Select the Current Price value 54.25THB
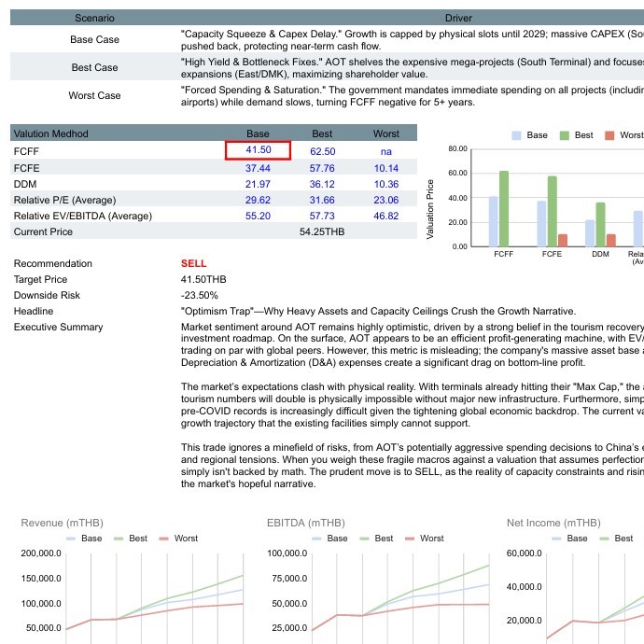Image resolution: width=644 pixels, height=644 pixels. [x=322, y=231]
